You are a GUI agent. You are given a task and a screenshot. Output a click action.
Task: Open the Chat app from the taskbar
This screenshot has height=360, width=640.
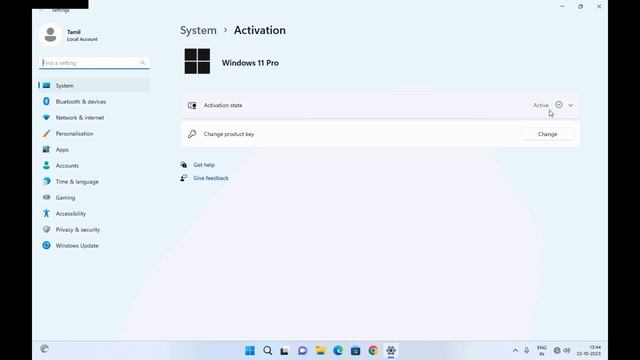[302, 351]
